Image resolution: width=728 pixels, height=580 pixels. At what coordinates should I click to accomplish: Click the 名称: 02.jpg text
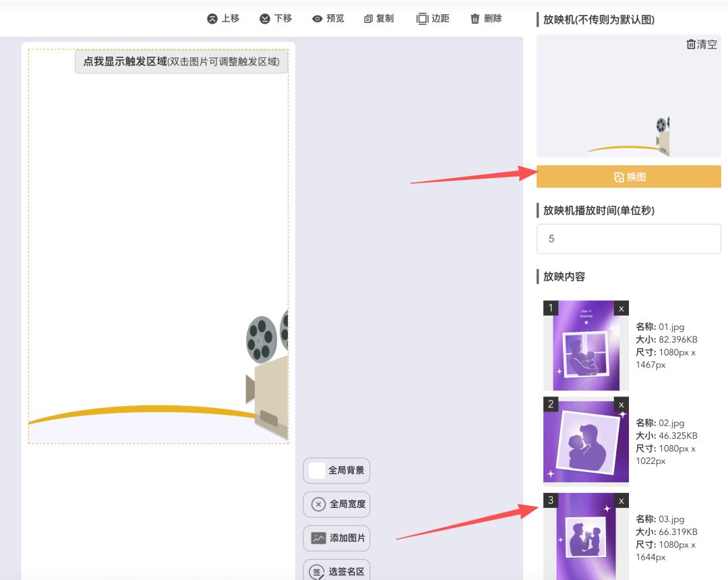tap(660, 423)
